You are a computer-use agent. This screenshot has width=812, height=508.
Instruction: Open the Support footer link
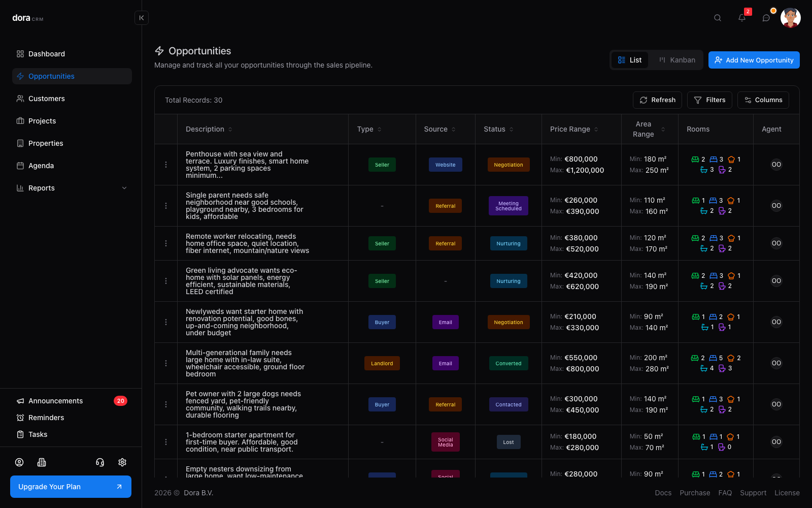(753, 493)
